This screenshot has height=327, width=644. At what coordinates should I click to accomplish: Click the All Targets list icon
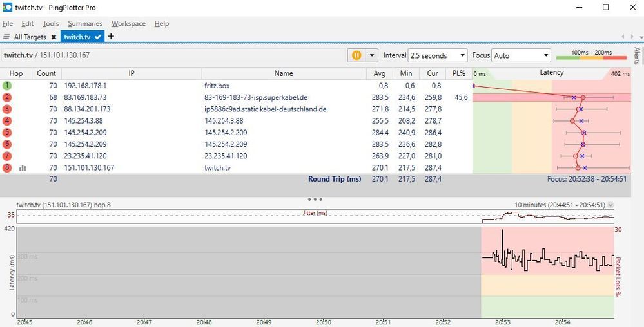pos(6,37)
